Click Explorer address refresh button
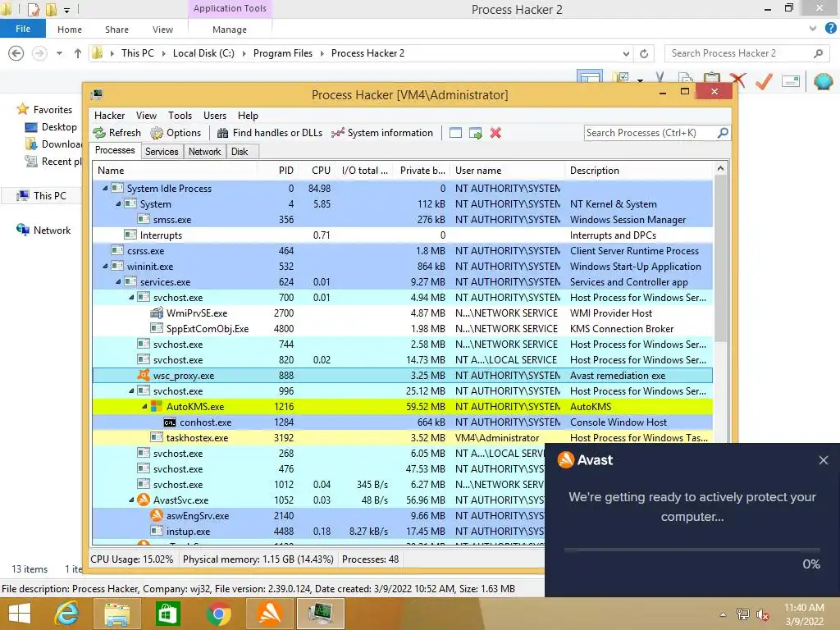Screen dimensions: 840x630 pos(644,53)
